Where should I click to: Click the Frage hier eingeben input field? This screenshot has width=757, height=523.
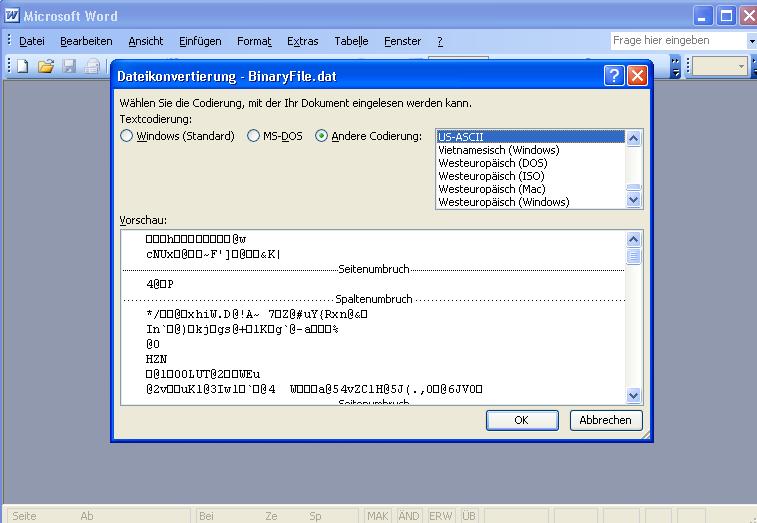point(678,41)
